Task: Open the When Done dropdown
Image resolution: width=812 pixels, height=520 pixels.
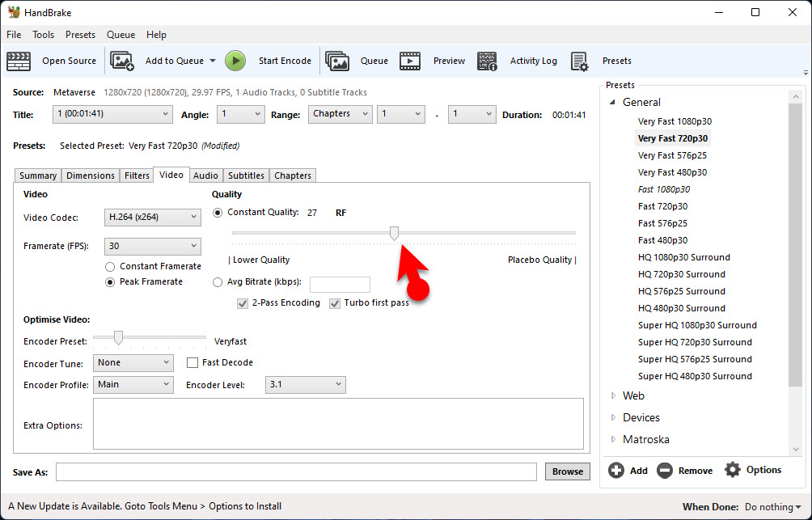Action: 772,506
